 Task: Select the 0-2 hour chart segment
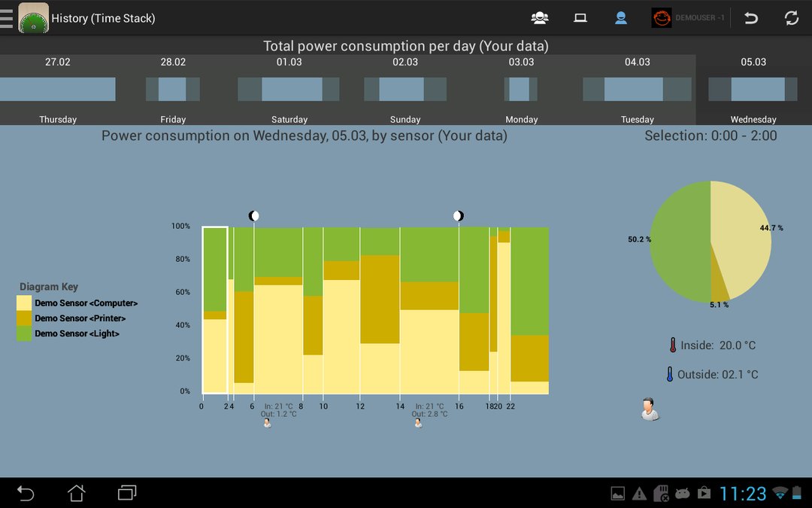[215, 310]
